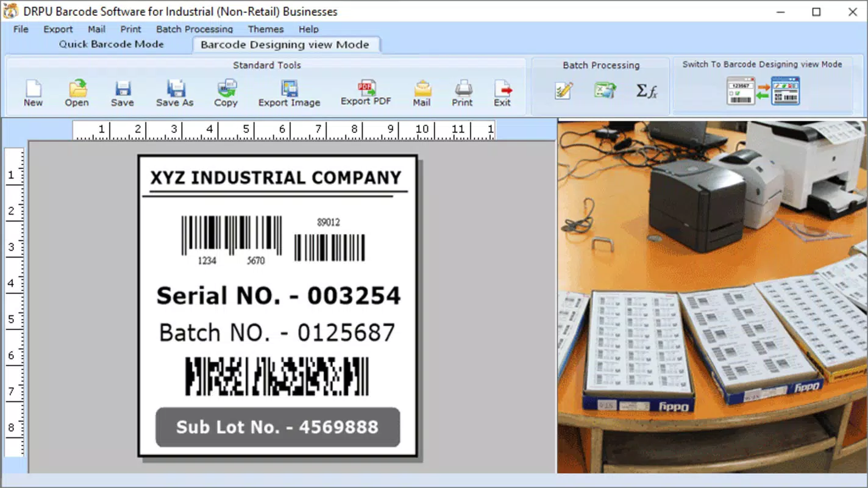Select the linear barcode labeled 1234 5670
This screenshot has height=488, width=868.
tap(232, 240)
